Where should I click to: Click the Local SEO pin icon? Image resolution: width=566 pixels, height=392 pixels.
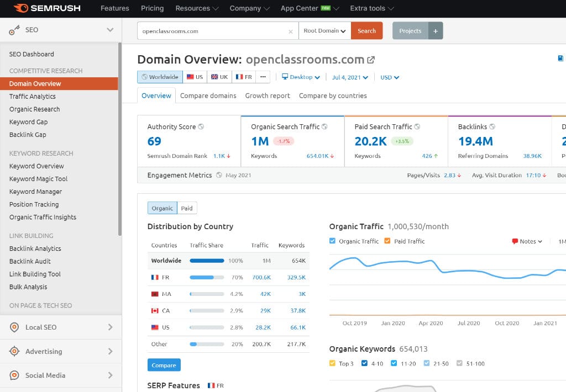pyautogui.click(x=14, y=327)
